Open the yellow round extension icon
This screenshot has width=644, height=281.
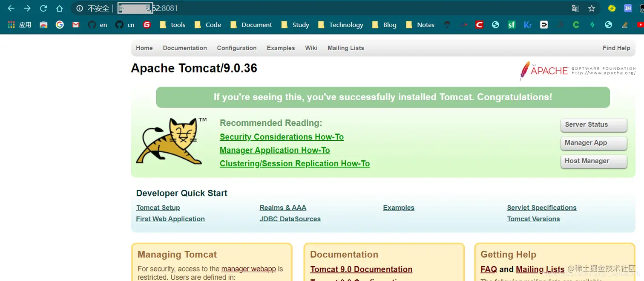(x=612, y=8)
